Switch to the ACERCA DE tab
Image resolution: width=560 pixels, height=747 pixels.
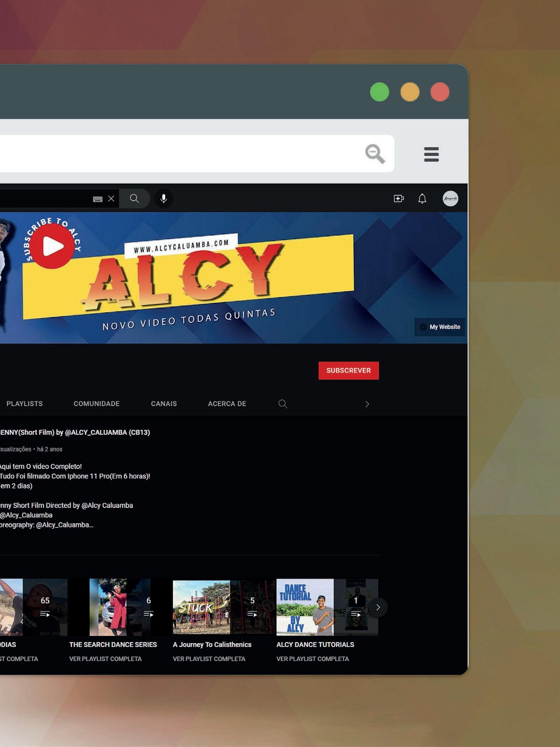point(227,403)
